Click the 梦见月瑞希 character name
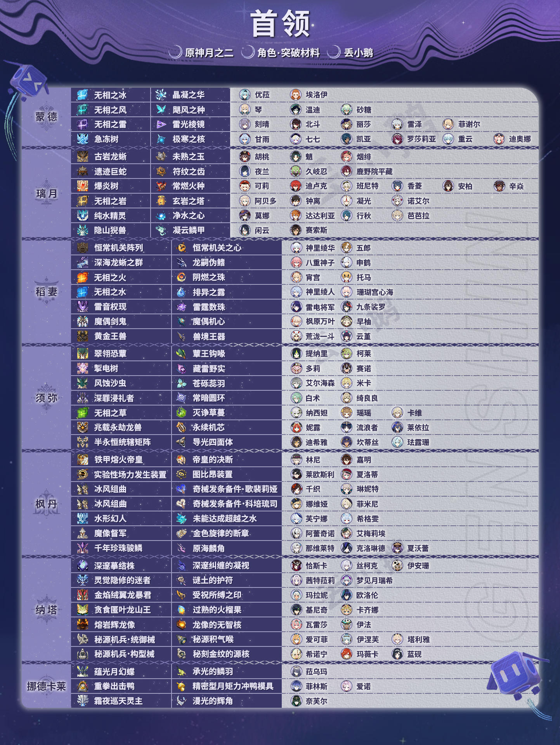The height and width of the screenshot is (745, 560). click(x=374, y=580)
